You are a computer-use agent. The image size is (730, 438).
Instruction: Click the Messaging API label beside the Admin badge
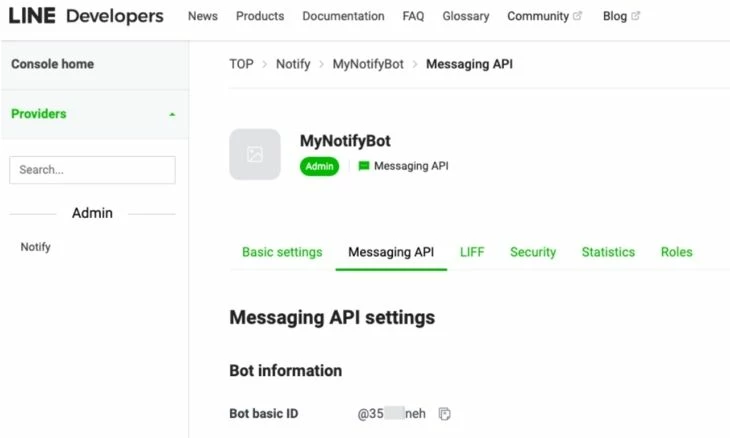coord(411,166)
